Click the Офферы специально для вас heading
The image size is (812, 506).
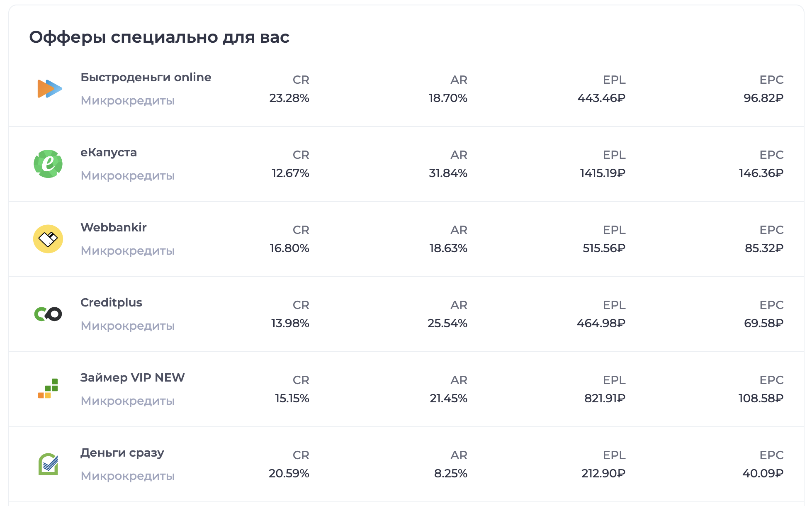pos(159,37)
